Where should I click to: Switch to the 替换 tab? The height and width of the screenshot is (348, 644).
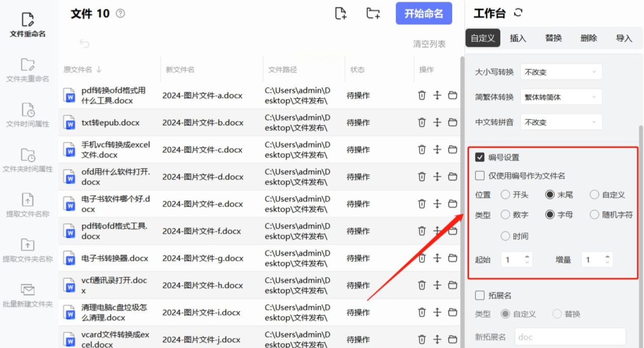553,38
